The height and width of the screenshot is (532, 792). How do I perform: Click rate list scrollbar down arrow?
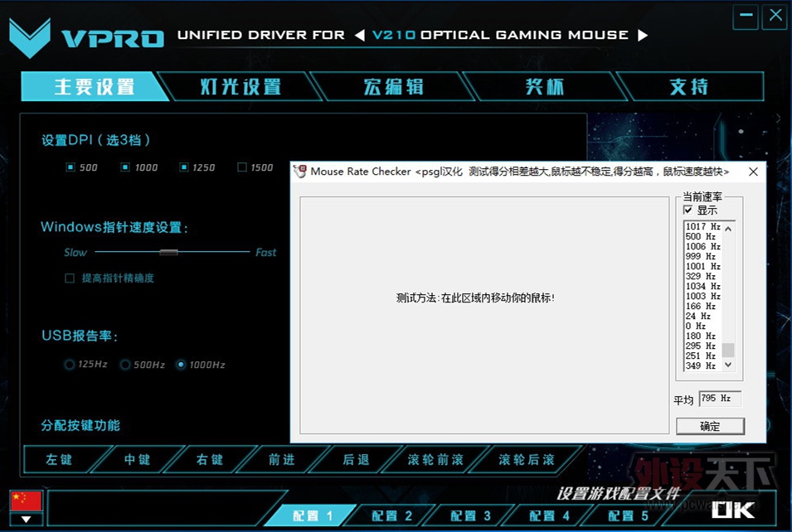[x=728, y=364]
